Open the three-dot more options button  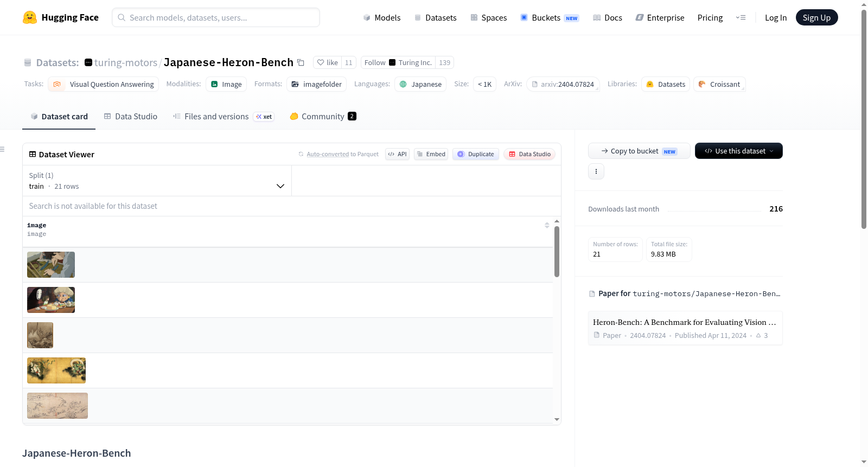point(596,171)
